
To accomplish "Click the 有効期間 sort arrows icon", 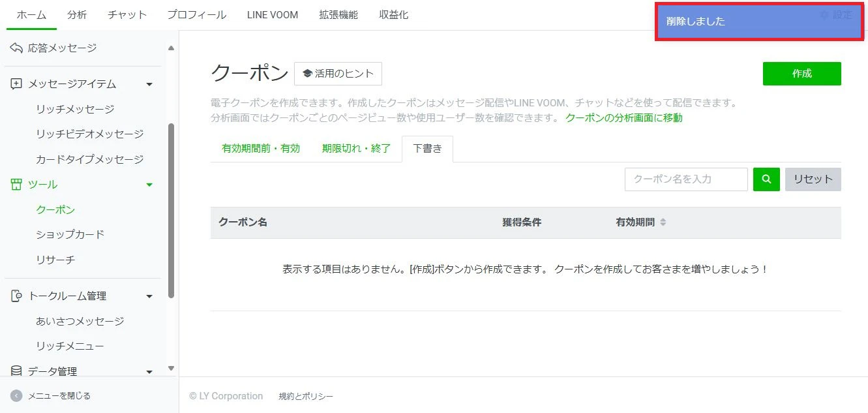I will 663,222.
